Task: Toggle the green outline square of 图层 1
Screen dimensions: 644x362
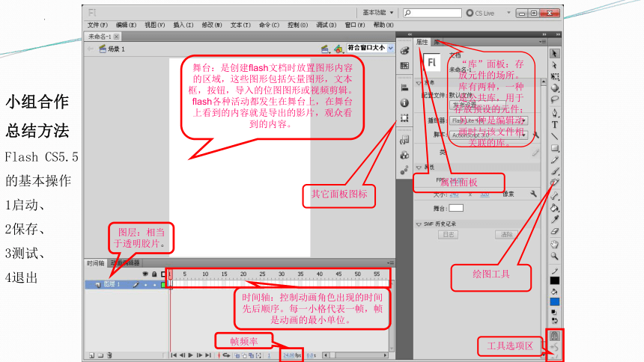Action: pos(163,284)
